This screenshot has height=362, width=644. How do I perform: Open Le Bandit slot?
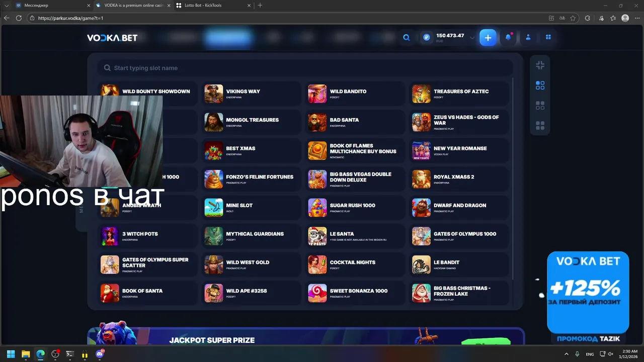459,264
